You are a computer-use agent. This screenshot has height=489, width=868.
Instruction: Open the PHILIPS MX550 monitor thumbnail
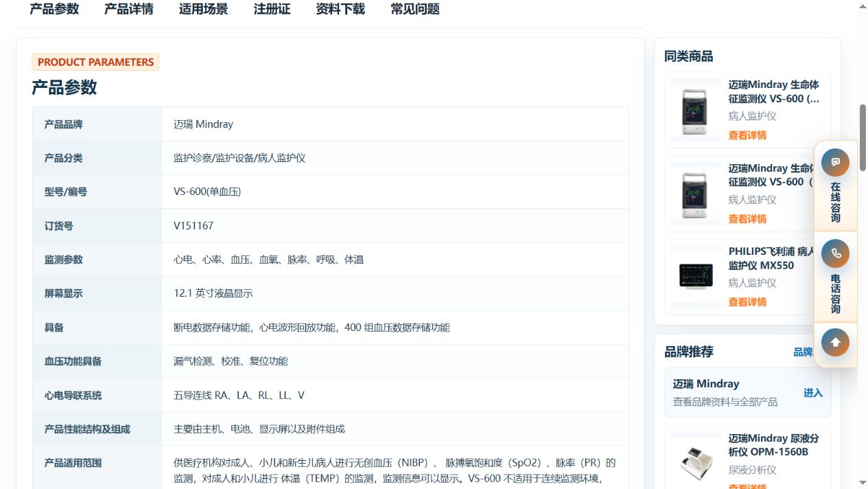pyautogui.click(x=696, y=277)
